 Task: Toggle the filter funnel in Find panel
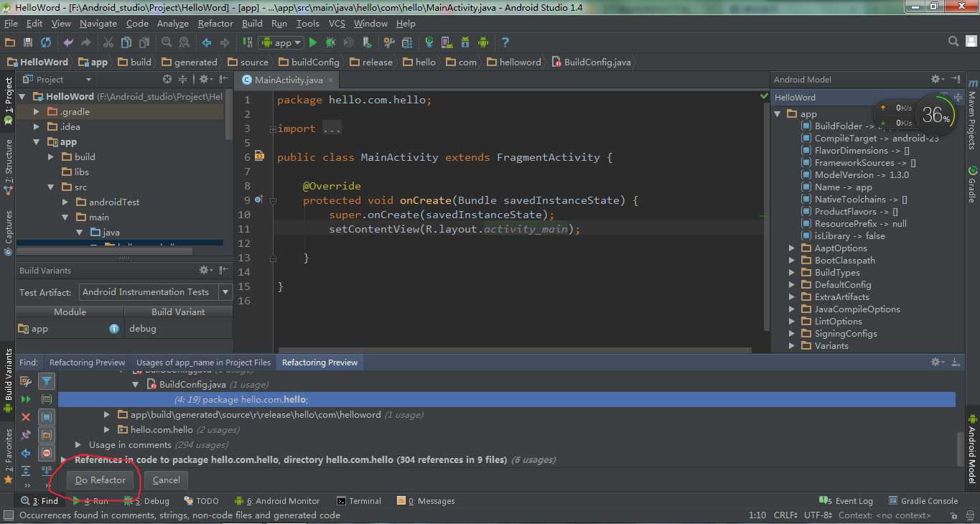point(46,382)
